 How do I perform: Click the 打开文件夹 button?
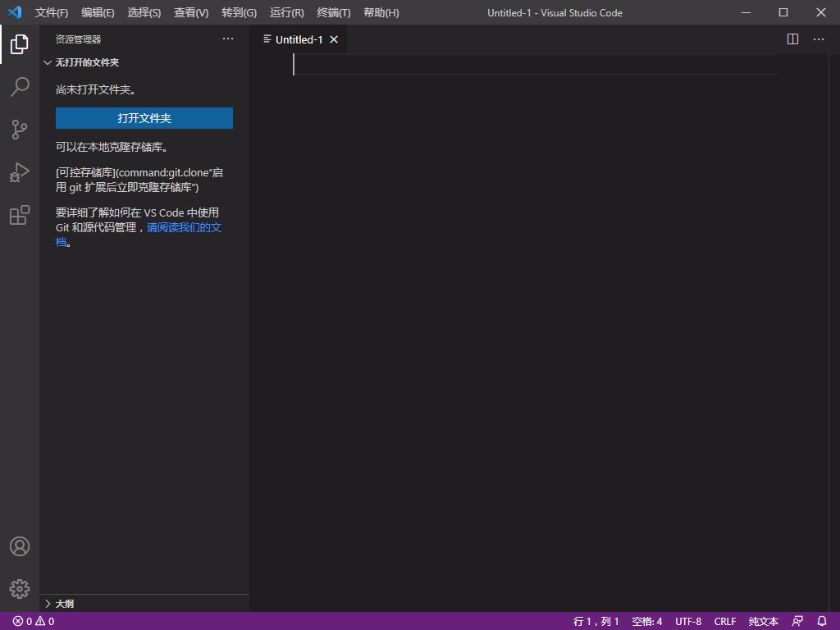click(x=144, y=118)
